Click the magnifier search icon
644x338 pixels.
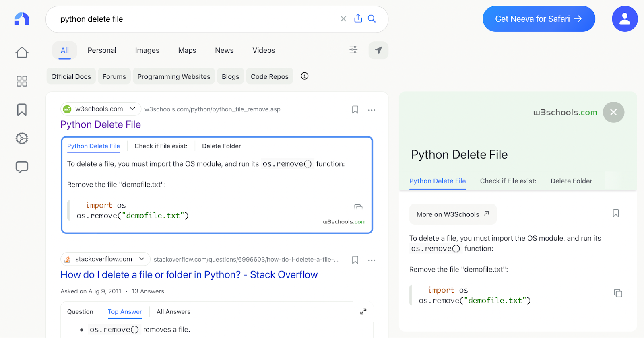(372, 19)
